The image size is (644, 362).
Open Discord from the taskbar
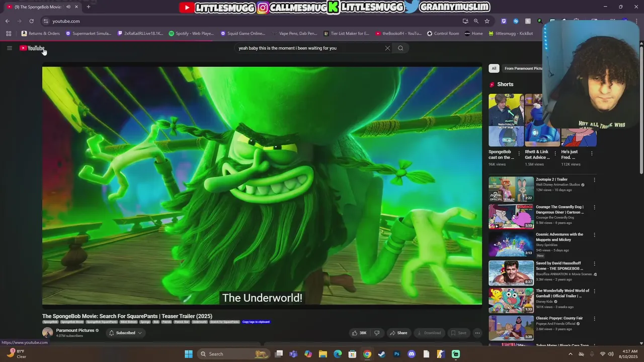412,354
